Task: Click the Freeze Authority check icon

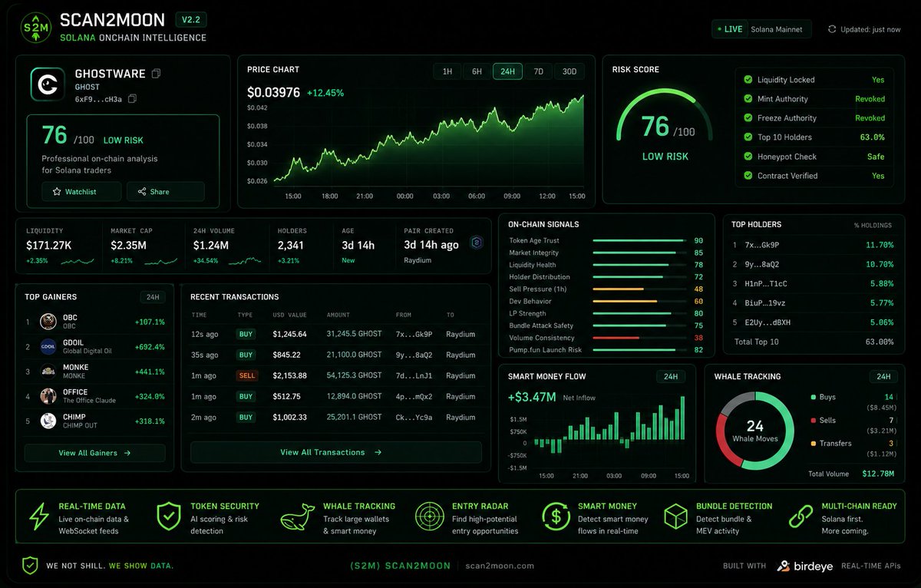Action: 748,117
